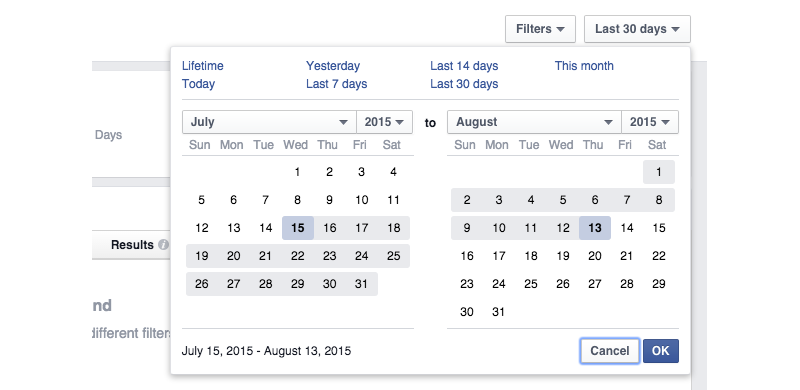Select August 20 in the end calendar
Image resolution: width=800 pixels, height=390 pixels.
tap(595, 256)
